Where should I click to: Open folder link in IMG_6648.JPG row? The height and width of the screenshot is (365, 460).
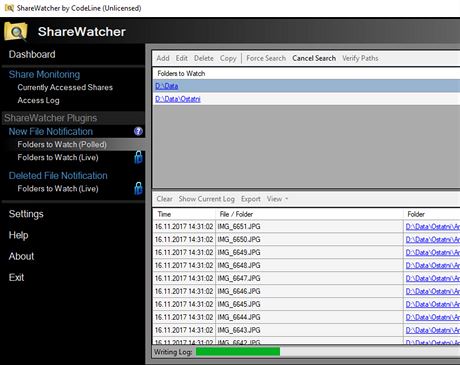(433, 265)
